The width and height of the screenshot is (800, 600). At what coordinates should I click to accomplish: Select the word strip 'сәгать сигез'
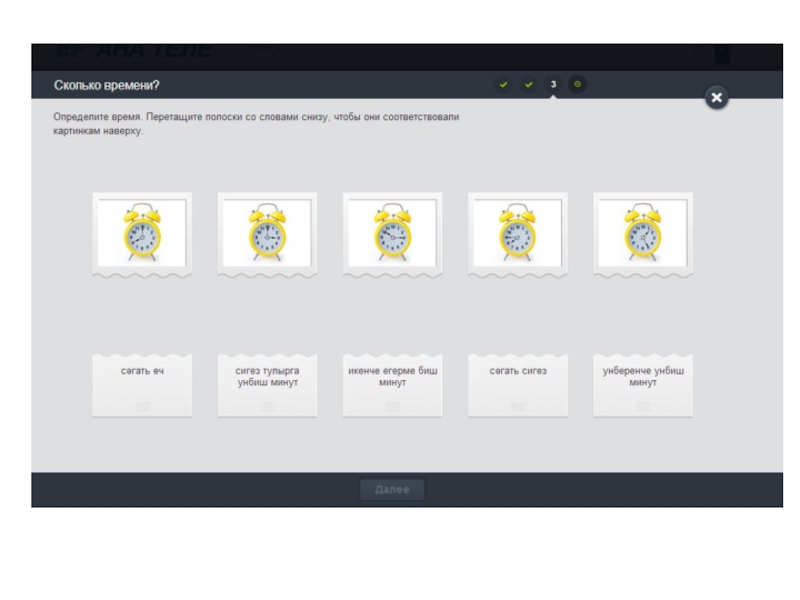point(518,386)
